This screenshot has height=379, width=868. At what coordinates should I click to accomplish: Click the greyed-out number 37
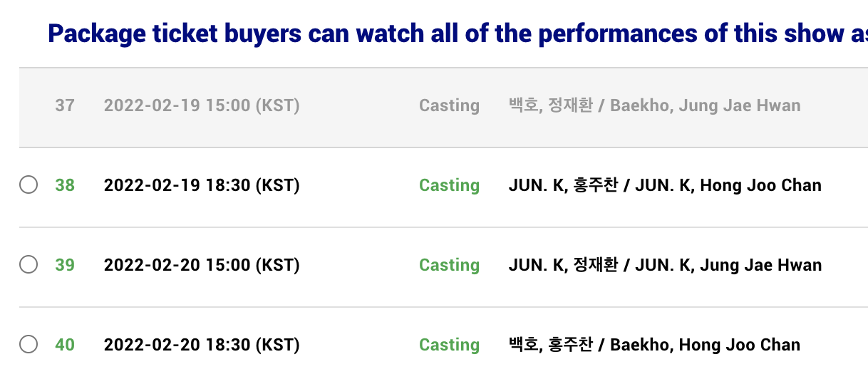(x=65, y=105)
